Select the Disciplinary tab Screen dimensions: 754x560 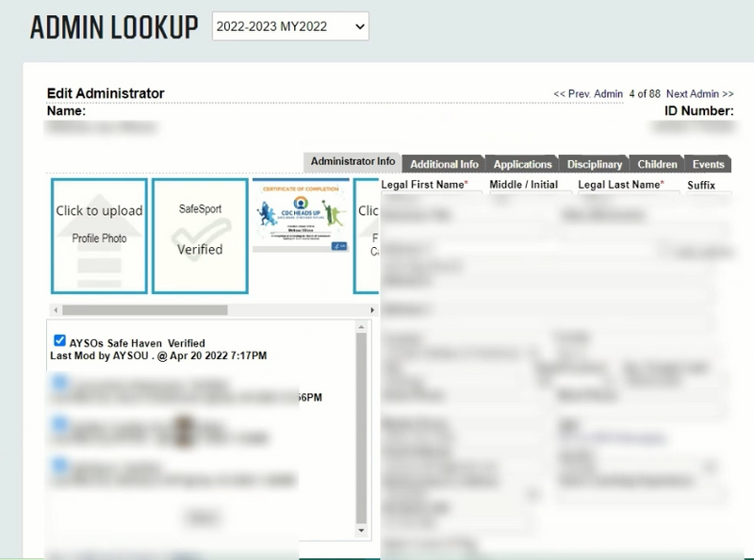[594, 163]
